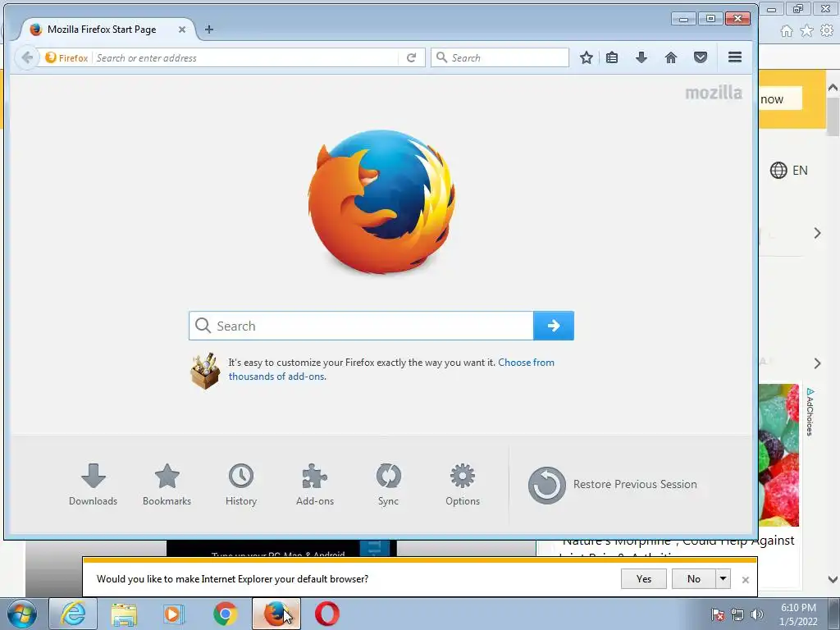Open Windows Explorer folder in taskbar
The height and width of the screenshot is (630, 840).
coord(124,614)
